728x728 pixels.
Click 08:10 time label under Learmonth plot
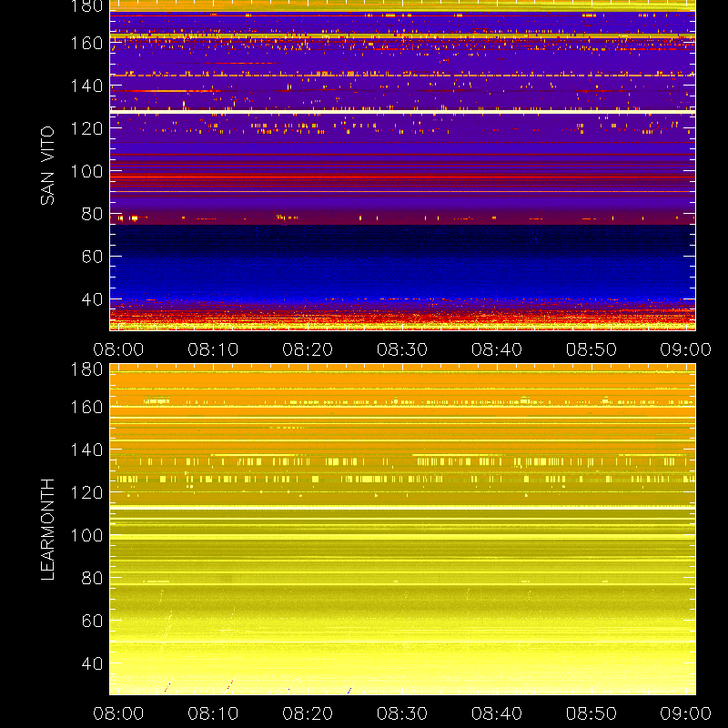(213, 713)
